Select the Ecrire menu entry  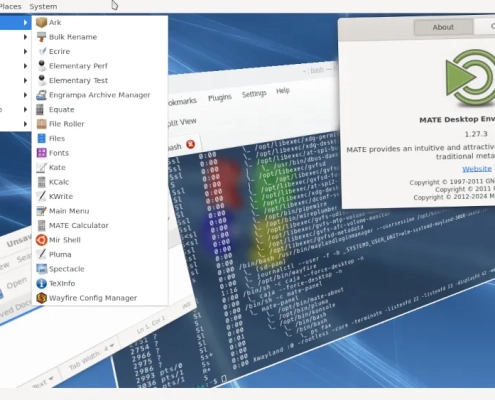coord(100,51)
